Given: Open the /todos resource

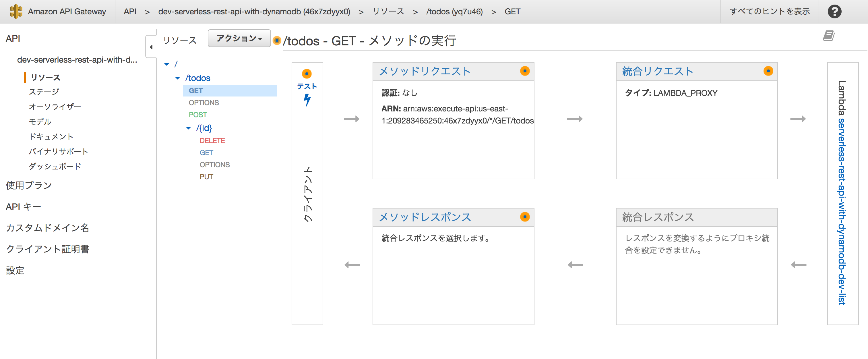Looking at the screenshot, I should 198,78.
